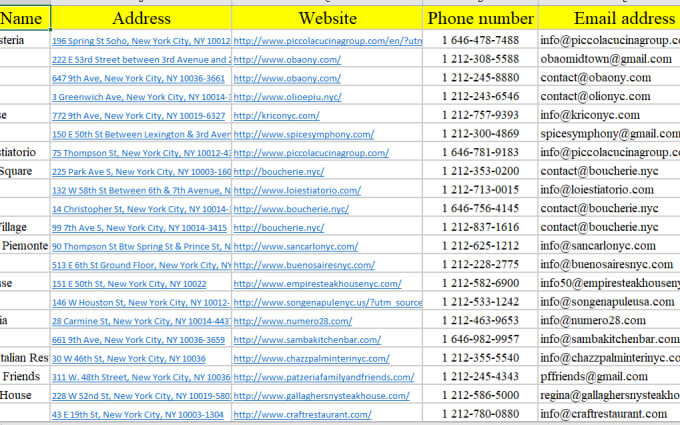Open the 146 W Houston St address link

coord(141,303)
